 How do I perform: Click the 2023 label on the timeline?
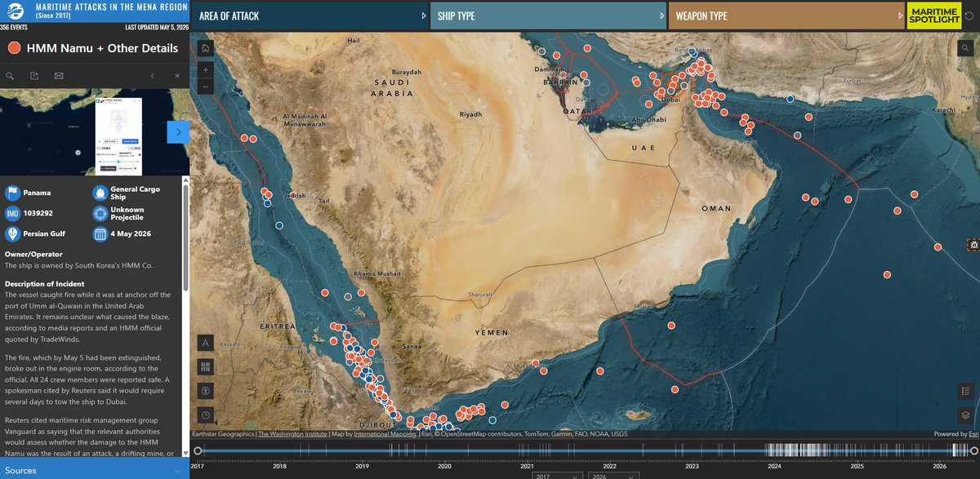coord(692,467)
